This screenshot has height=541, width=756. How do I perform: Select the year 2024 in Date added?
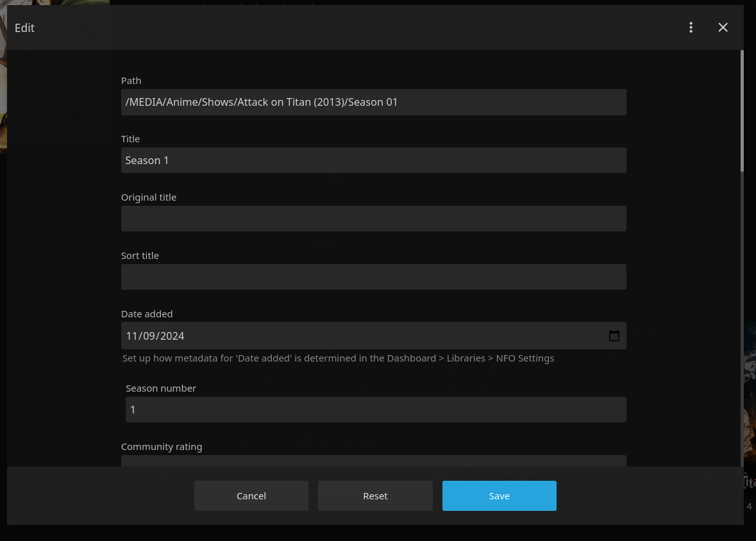[x=172, y=336]
